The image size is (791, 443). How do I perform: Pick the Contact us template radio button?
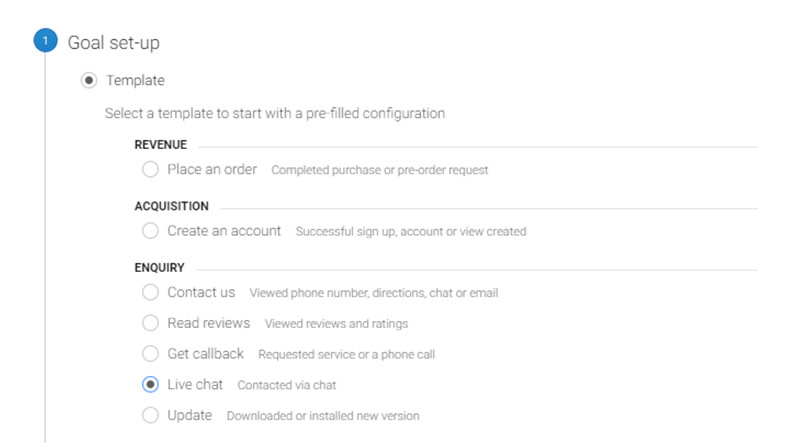point(150,292)
